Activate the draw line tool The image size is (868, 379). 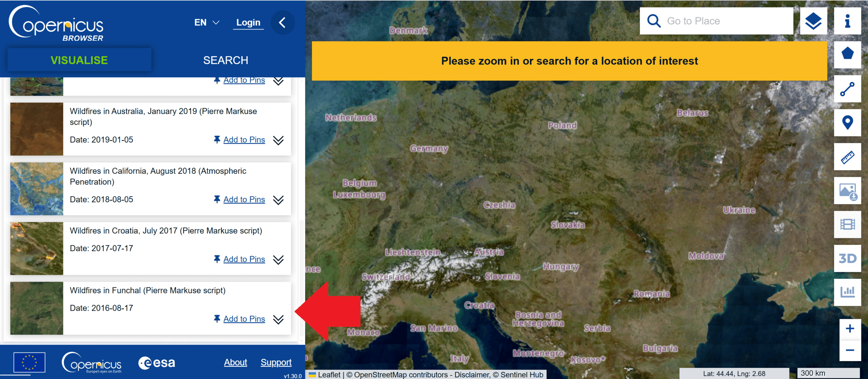point(847,89)
